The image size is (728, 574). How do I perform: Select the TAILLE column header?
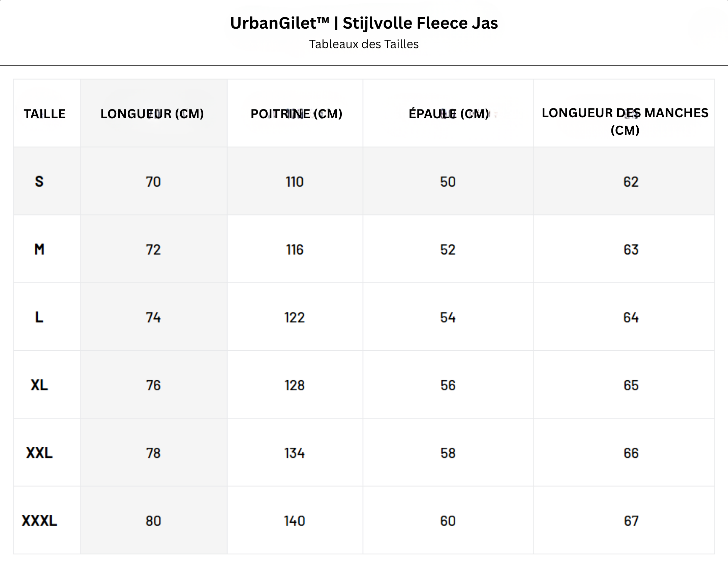pyautogui.click(x=44, y=114)
